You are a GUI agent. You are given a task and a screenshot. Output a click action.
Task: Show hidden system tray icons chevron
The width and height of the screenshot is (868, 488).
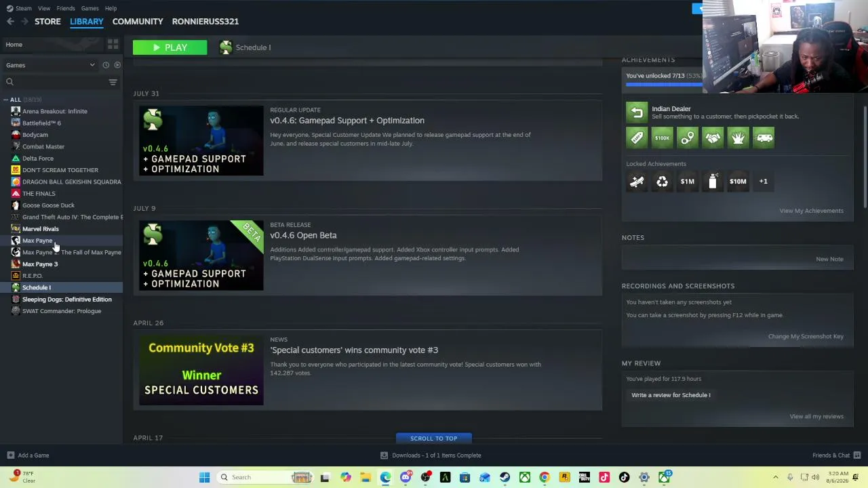point(776,477)
